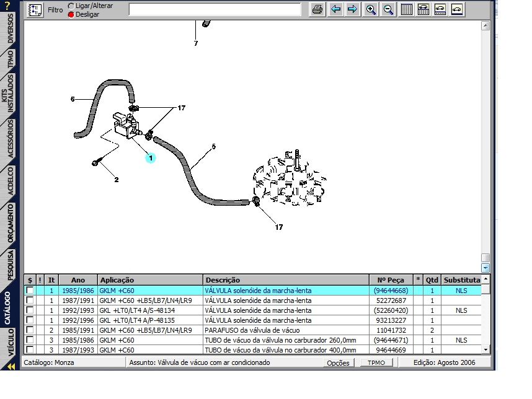This screenshot has width=532, height=399.
Task: Open the TPMO sidebar tab
Action: click(x=10, y=58)
